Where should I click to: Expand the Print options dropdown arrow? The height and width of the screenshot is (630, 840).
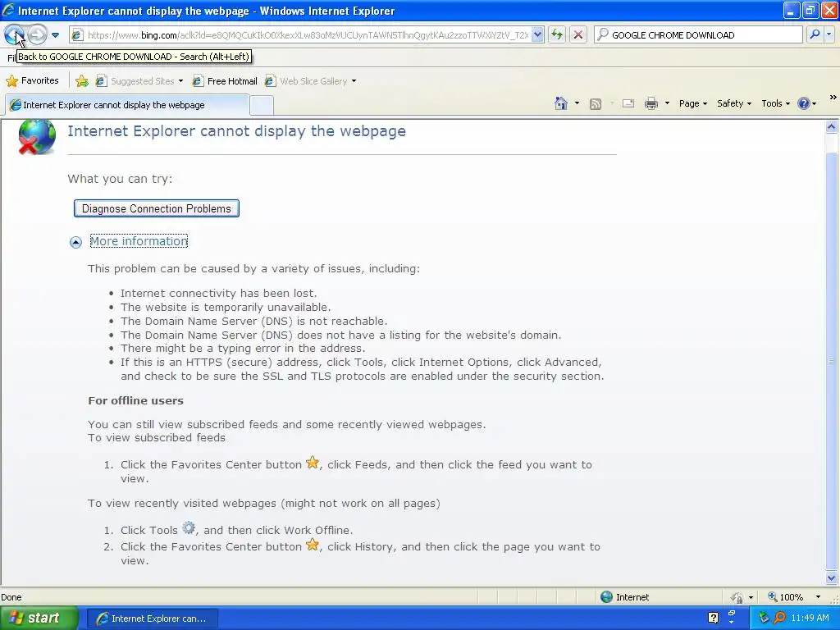pos(667,103)
